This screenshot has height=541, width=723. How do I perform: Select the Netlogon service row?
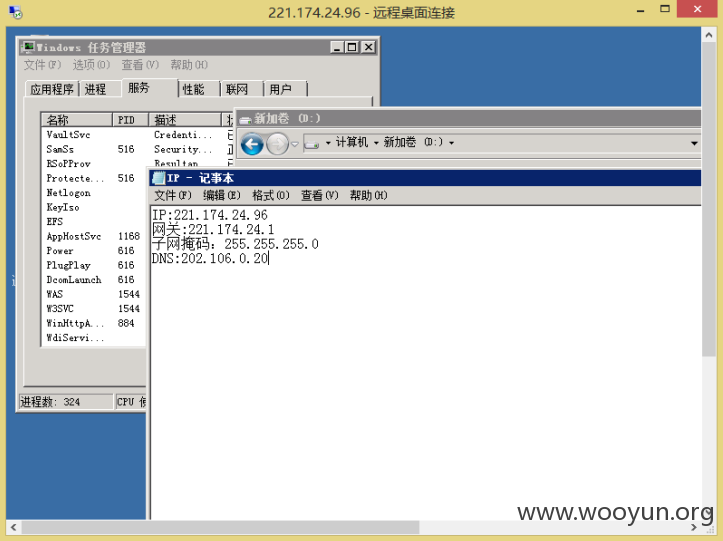tap(93, 193)
